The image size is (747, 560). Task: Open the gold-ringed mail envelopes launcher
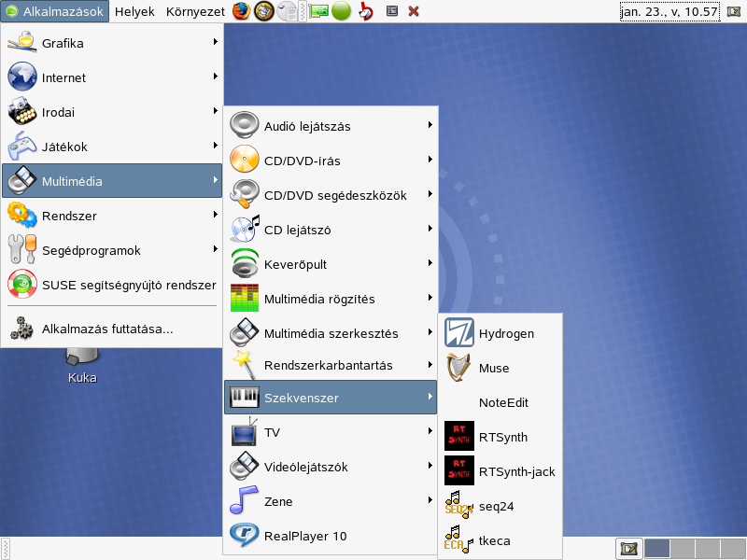tap(263, 11)
